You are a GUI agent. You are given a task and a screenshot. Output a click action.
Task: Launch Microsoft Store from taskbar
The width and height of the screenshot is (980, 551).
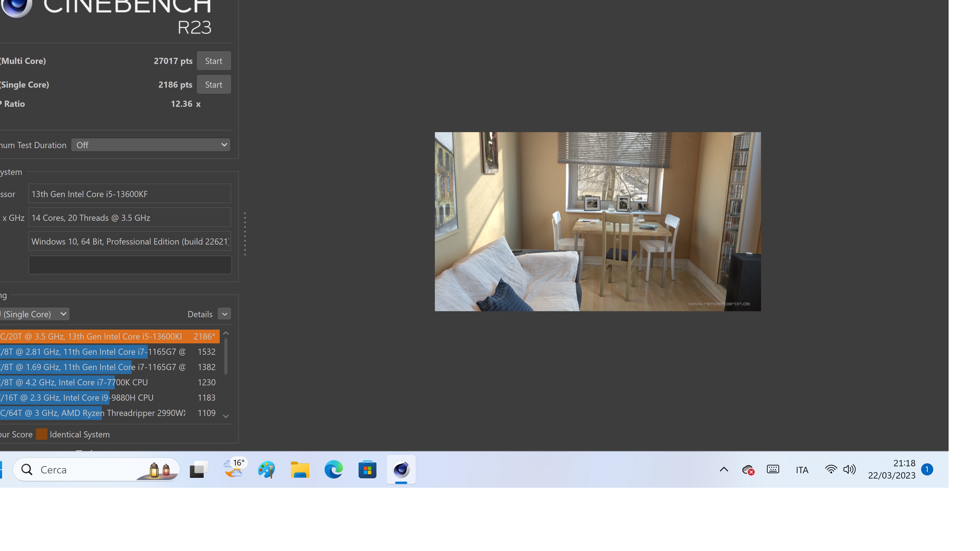coord(367,470)
